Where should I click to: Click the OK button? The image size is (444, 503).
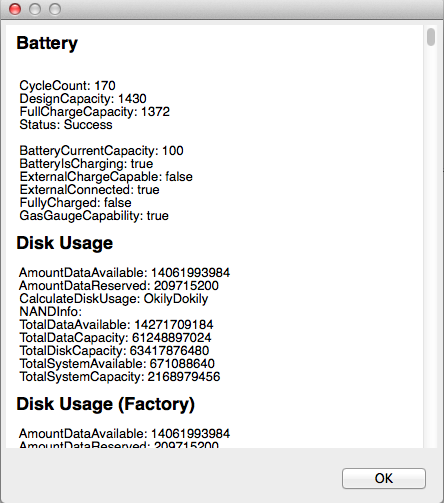click(384, 478)
